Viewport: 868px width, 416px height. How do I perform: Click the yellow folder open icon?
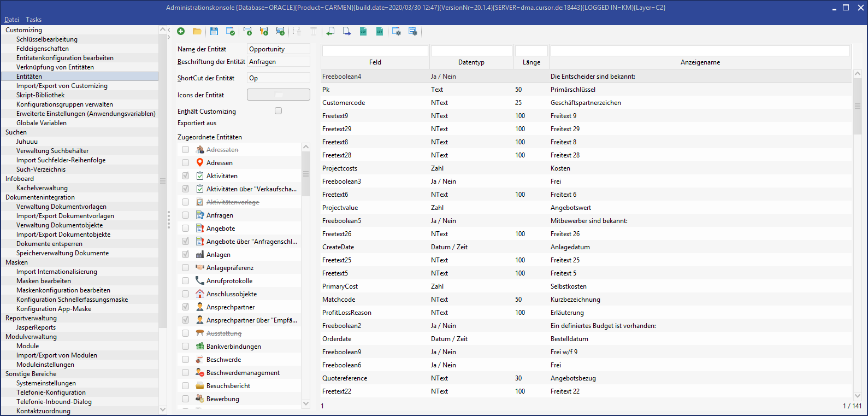tap(197, 32)
